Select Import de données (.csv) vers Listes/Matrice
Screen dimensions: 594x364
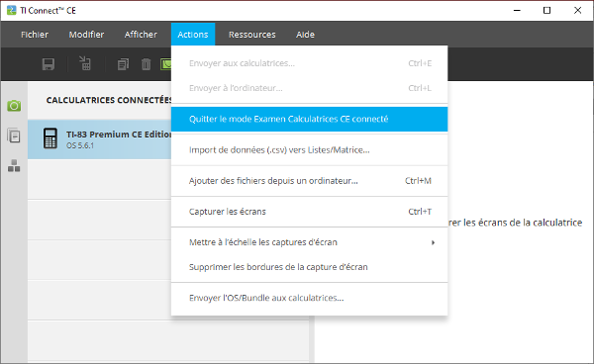coord(309,150)
